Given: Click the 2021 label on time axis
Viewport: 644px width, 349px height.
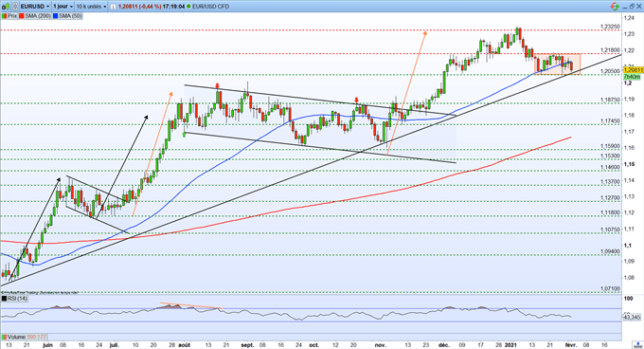Looking at the screenshot, I should click(x=510, y=345).
